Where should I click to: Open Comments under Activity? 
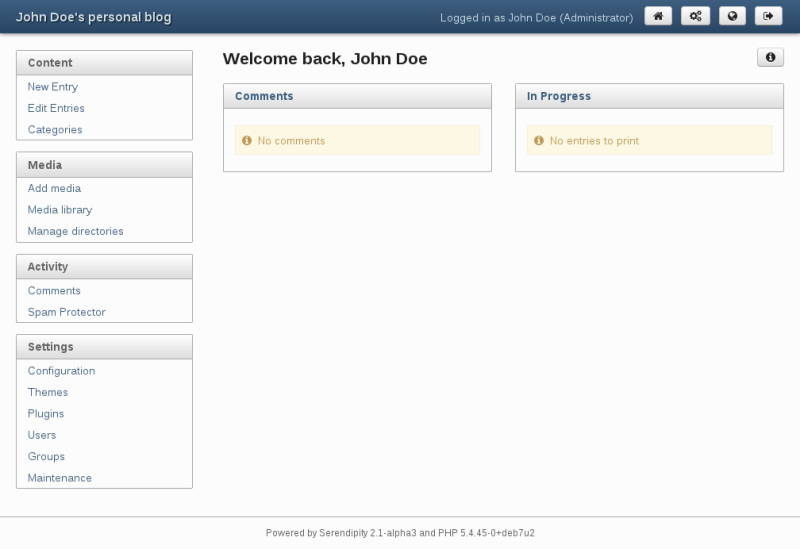(54, 290)
